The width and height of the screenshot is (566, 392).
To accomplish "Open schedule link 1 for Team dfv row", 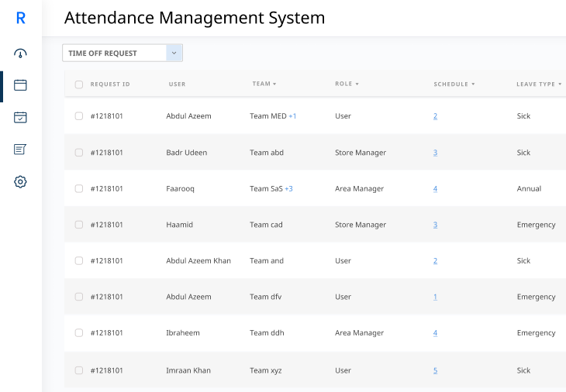I will (x=435, y=297).
